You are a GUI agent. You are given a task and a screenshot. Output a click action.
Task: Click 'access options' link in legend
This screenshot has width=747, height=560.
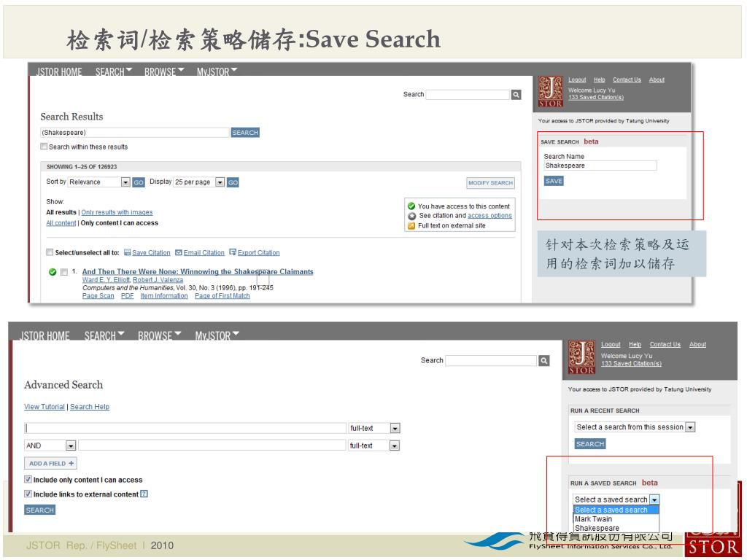(489, 216)
